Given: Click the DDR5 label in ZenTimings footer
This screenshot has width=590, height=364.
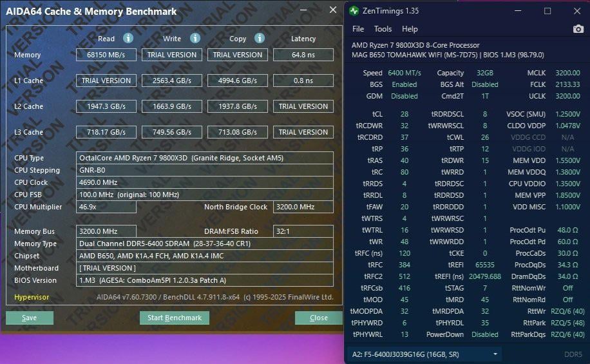Looking at the screenshot, I should pos(573,354).
